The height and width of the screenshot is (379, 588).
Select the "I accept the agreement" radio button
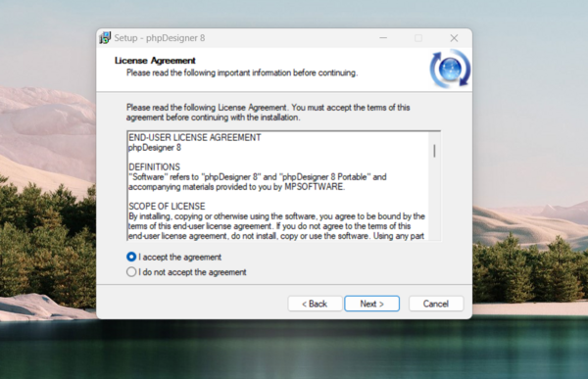click(x=131, y=257)
